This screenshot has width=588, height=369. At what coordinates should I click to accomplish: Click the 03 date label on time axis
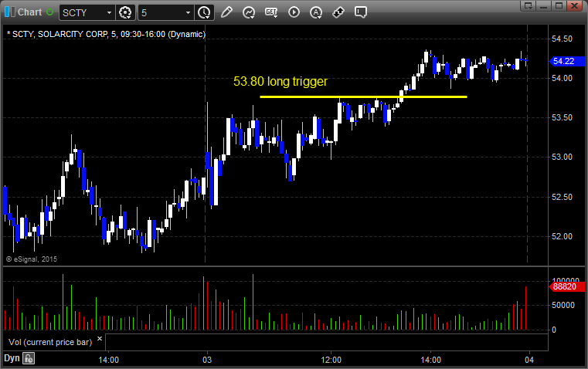207,360
